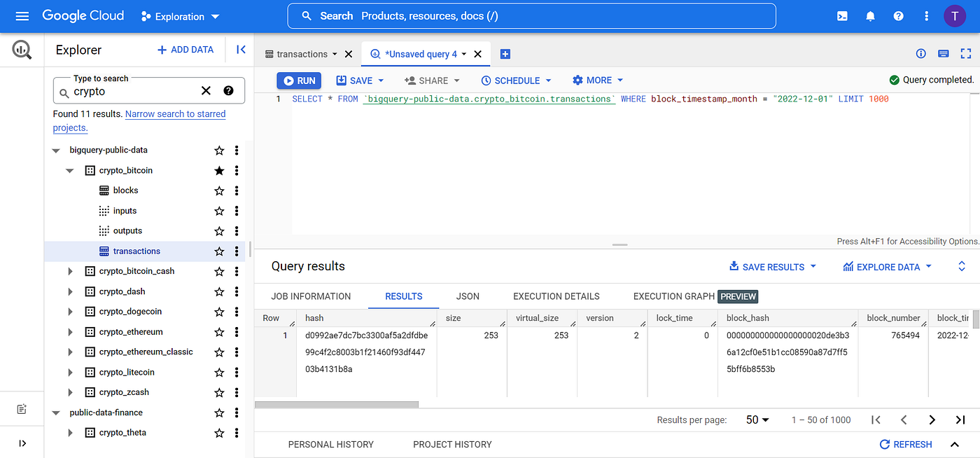Viewport: 980px width, 458px height.
Task: Expand or collapse the query results panel
Action: 962,266
